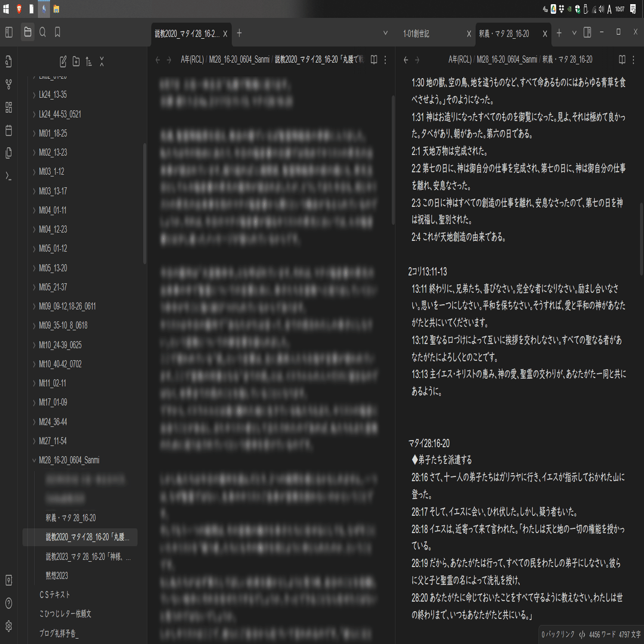Open today's daily note icon
Image resolution: width=644 pixels, height=644 pixels.
[x=8, y=131]
